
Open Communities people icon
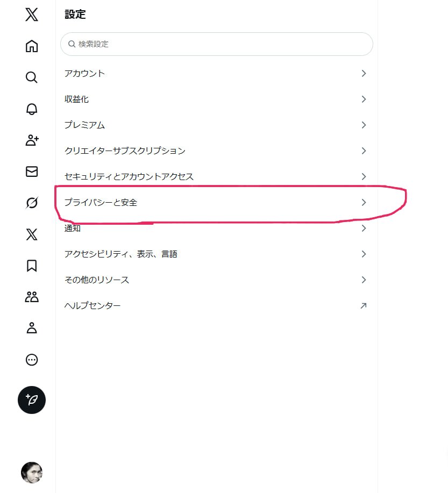pos(32,297)
